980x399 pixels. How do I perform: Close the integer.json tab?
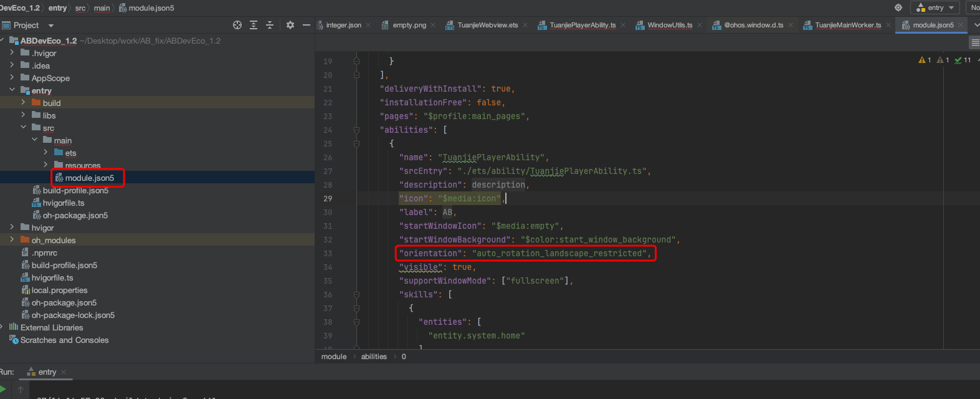(x=368, y=25)
